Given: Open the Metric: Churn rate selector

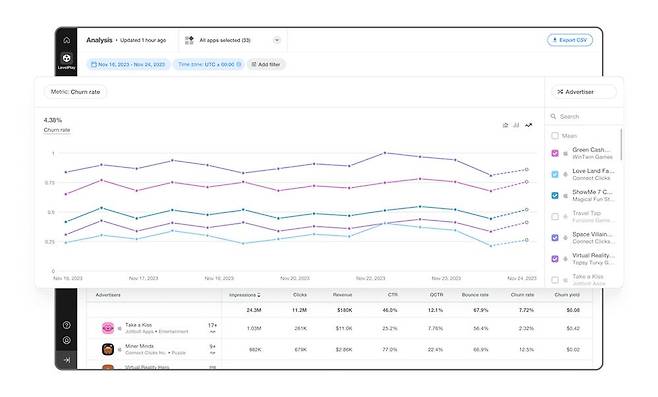Looking at the screenshot, I should (x=76, y=92).
